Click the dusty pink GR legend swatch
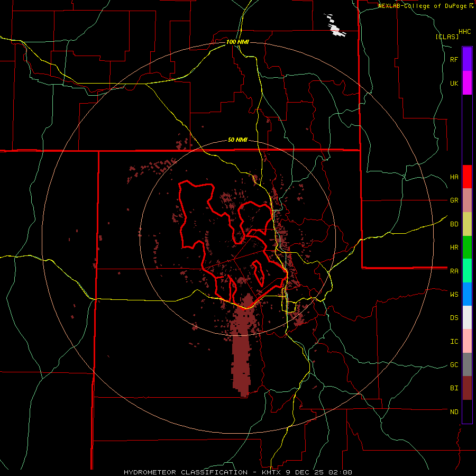The image size is (476, 476). (467, 200)
